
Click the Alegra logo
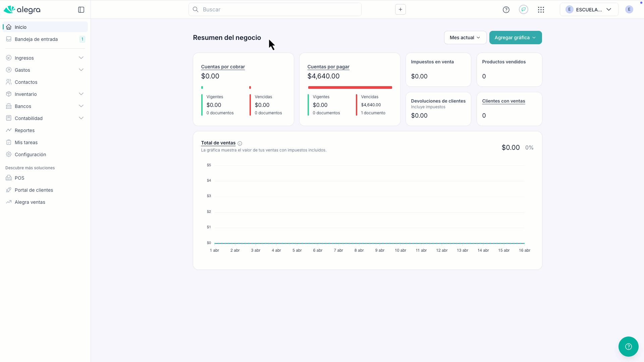(x=22, y=10)
